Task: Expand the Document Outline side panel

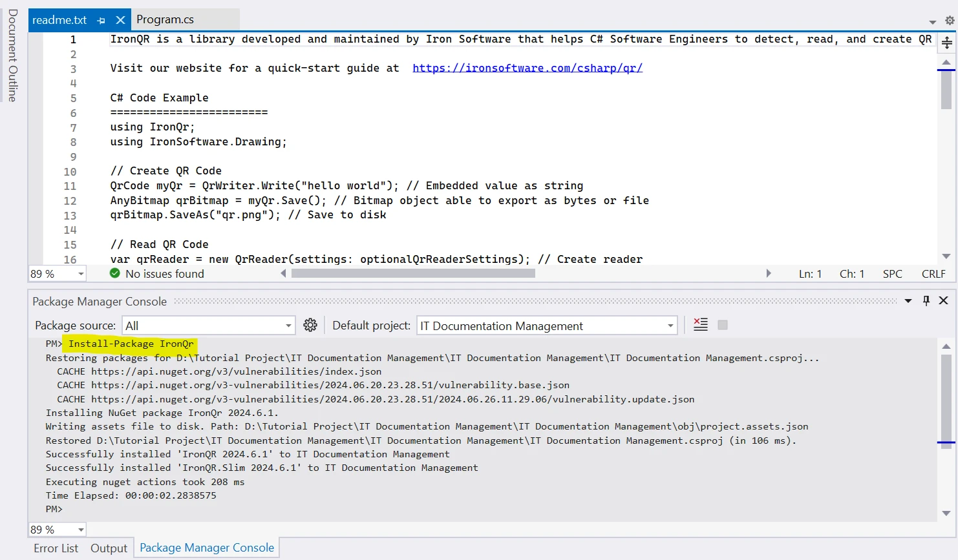Action: (12, 56)
